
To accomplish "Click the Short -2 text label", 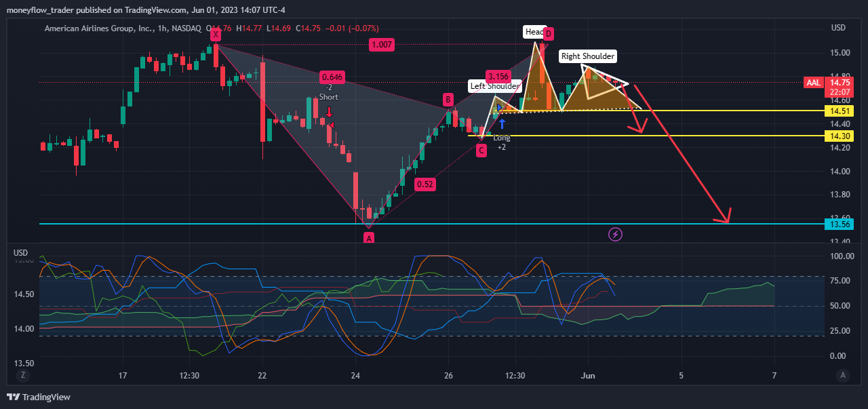I will (329, 92).
